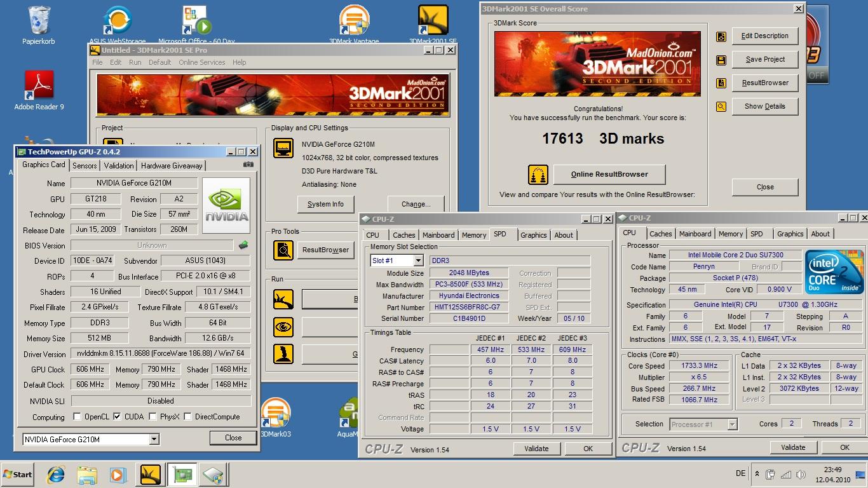Click the DE language indicator in taskbar
The image size is (868, 488).
tap(740, 473)
